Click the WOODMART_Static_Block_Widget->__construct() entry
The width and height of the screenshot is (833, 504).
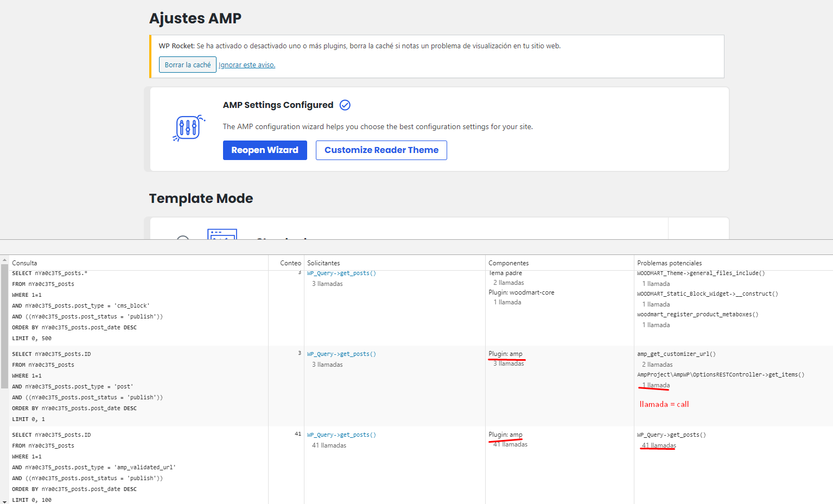(x=708, y=294)
